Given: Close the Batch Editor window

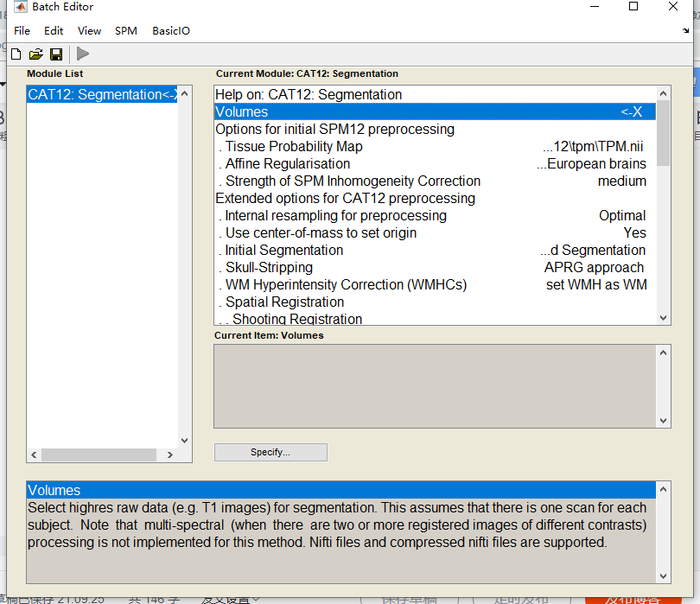Looking at the screenshot, I should [672, 6].
